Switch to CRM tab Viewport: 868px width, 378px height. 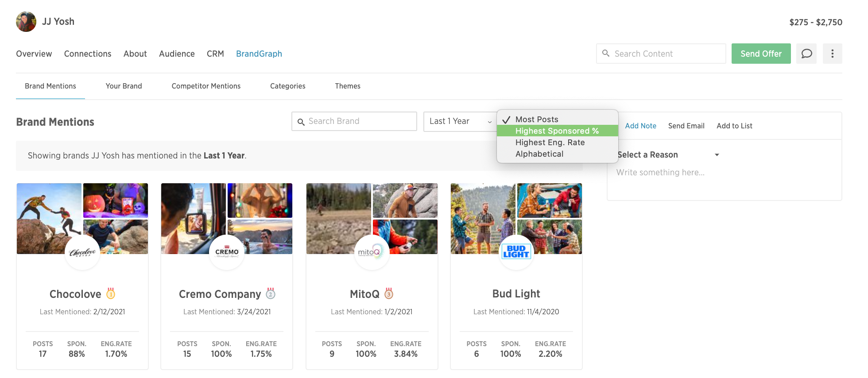coord(215,54)
